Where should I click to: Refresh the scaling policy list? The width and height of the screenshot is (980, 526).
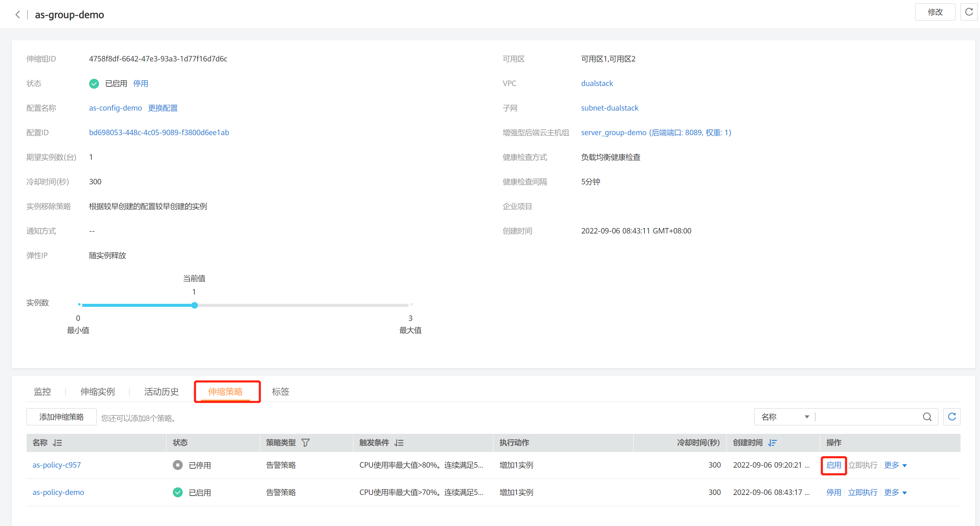(x=951, y=417)
